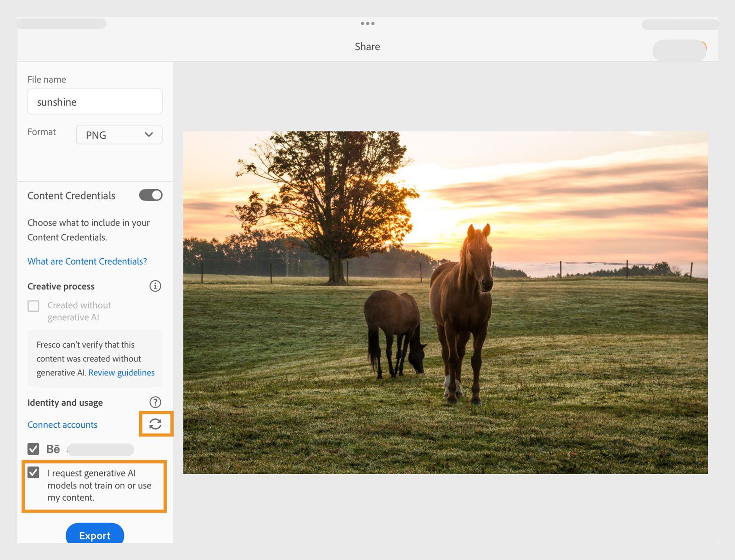Open Identity and usage help icon

pyautogui.click(x=155, y=402)
